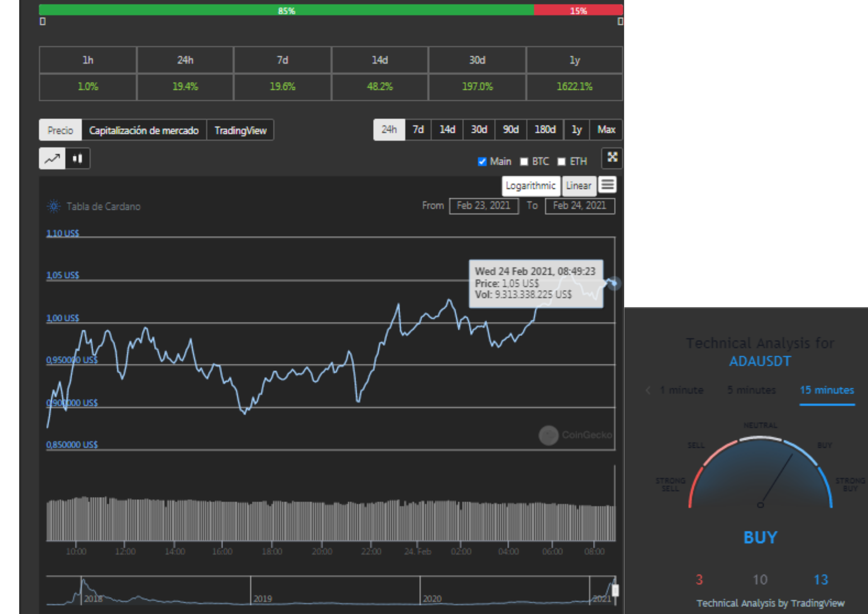The image size is (868, 614).
Task: Click the highlighted latest price point on chart
Action: 614,283
